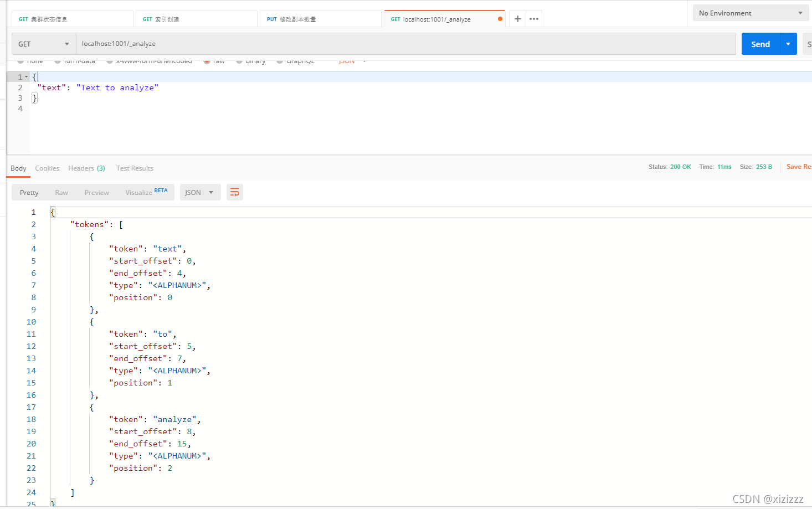The image size is (812, 509).
Task: Click response line number 10
Action: point(31,322)
